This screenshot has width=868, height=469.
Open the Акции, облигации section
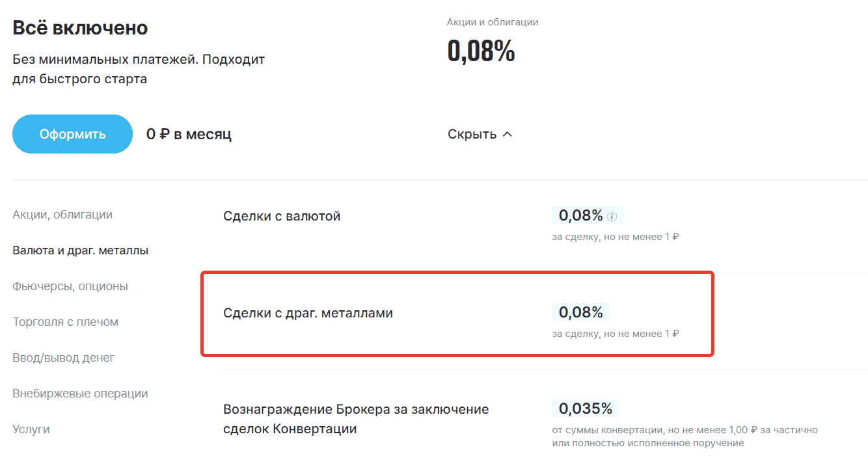pos(62,215)
